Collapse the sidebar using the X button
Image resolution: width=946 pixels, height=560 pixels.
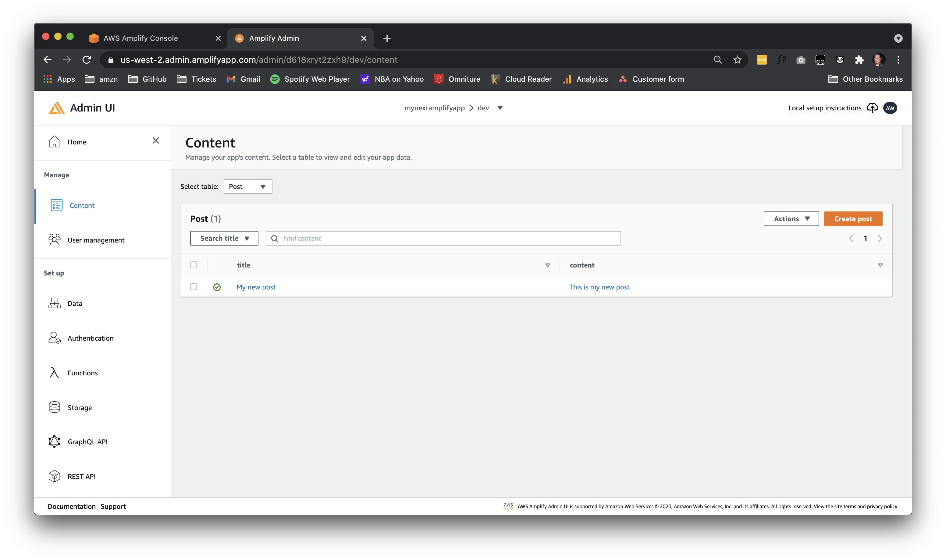tap(156, 140)
